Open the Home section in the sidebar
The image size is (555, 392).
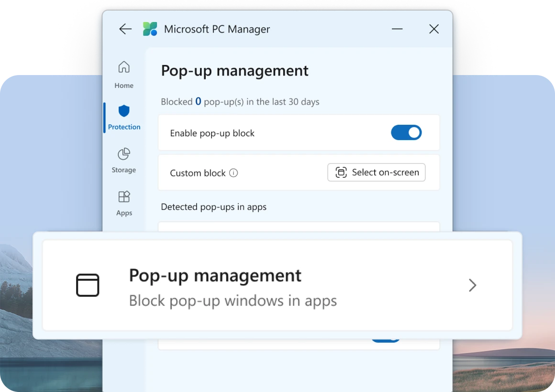click(x=123, y=74)
